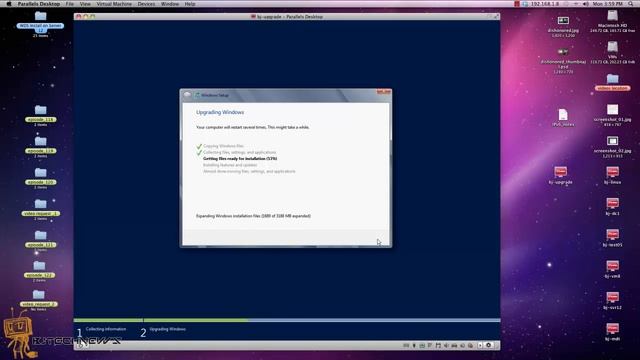Open the Devices menu

pos(146,4)
